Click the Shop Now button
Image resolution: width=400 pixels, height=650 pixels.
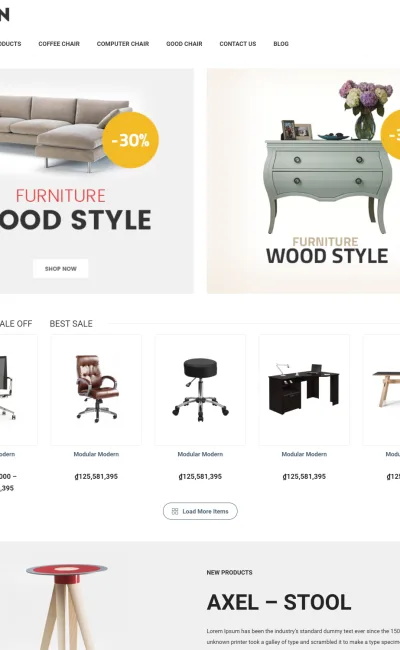pos(61,269)
